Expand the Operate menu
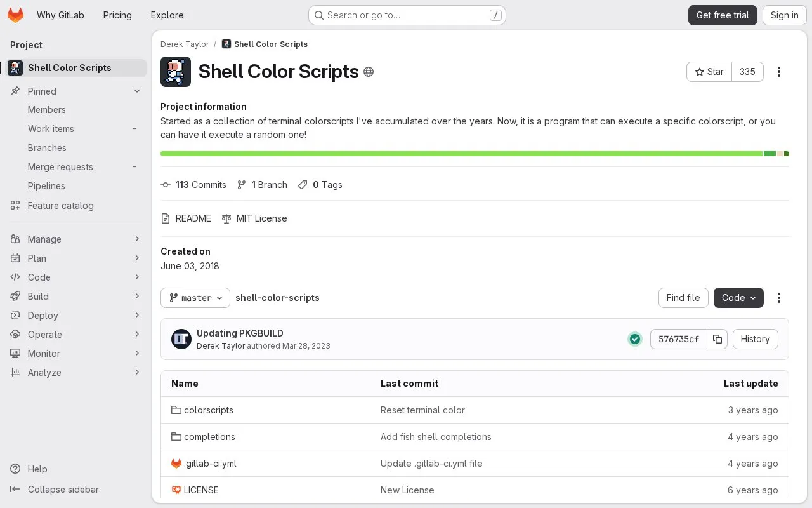 76,335
